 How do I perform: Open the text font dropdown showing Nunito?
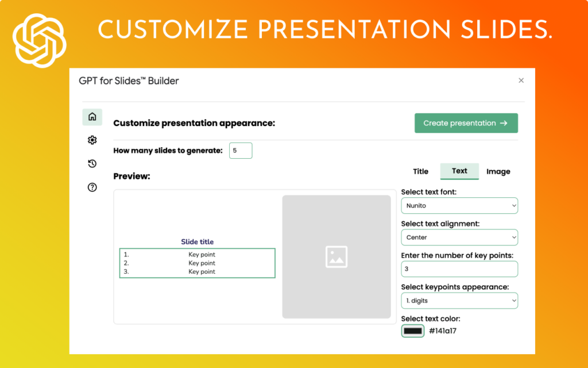click(459, 205)
